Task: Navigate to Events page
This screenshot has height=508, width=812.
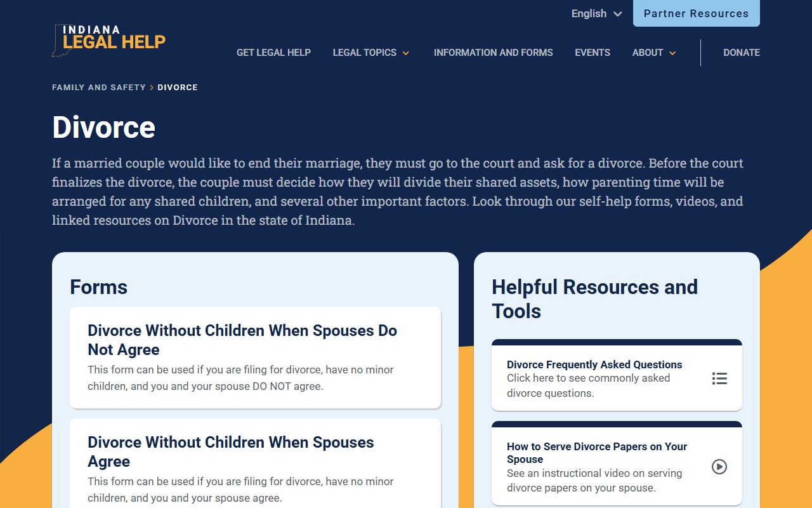Action: [593, 53]
